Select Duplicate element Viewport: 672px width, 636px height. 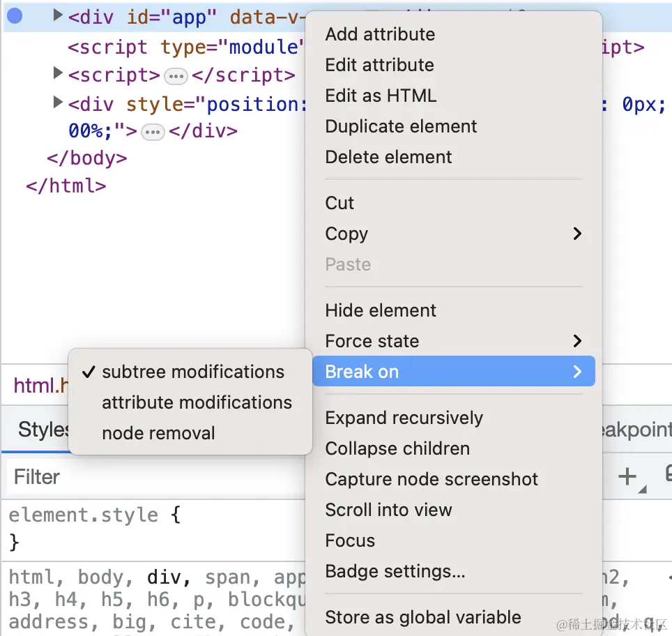tap(453, 126)
